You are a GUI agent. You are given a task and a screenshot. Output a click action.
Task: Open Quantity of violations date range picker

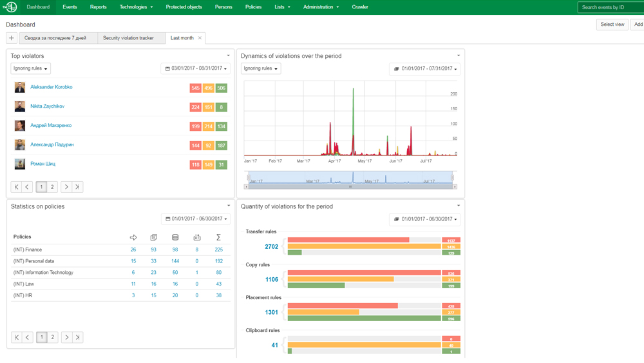[424, 219]
